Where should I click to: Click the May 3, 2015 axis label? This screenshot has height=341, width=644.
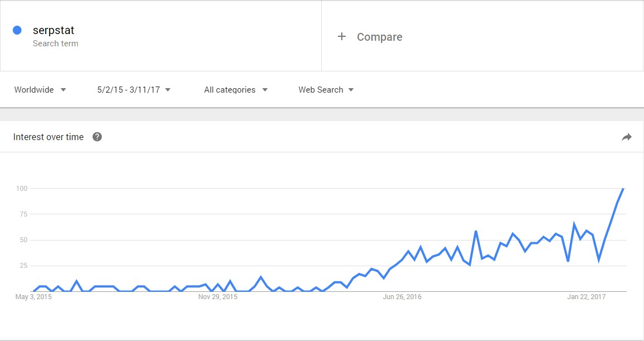(x=34, y=297)
